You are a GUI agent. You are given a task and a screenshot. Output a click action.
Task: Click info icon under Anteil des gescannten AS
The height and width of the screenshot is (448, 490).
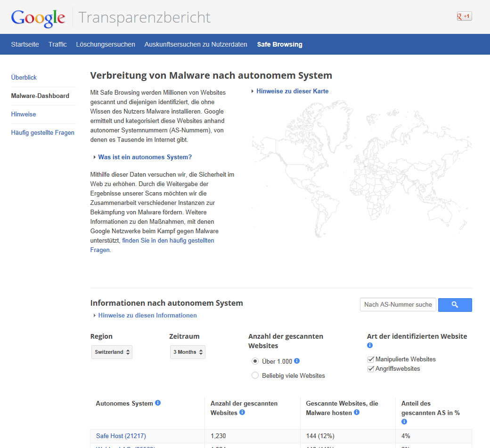pyautogui.click(x=404, y=422)
